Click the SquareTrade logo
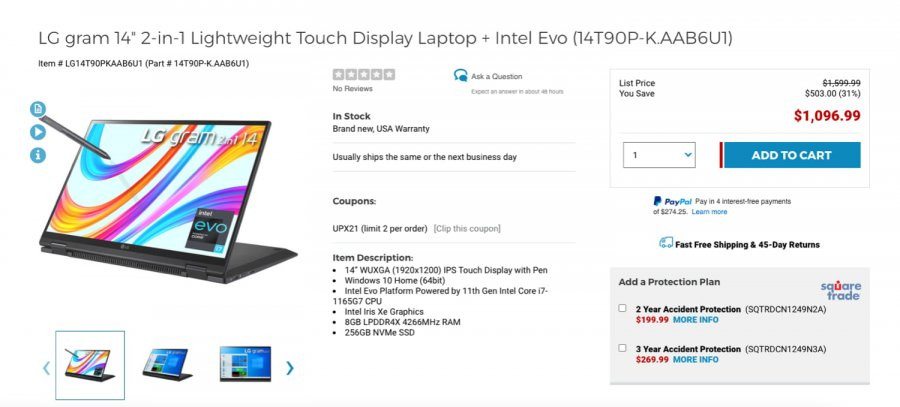The image size is (900, 407). [x=841, y=291]
